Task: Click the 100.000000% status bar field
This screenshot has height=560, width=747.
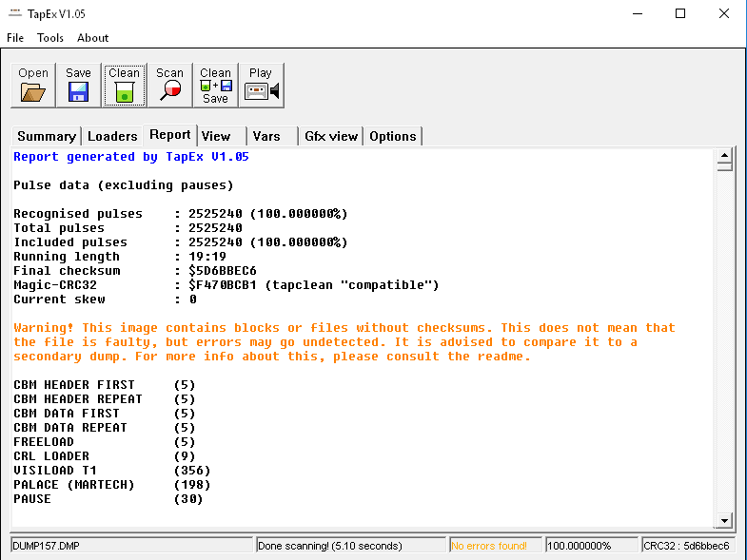Action: pos(592,546)
